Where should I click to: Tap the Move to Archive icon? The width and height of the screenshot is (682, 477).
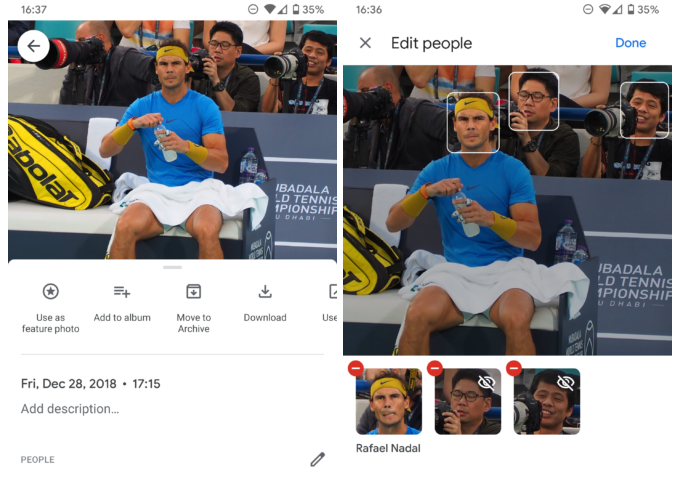pos(194,291)
